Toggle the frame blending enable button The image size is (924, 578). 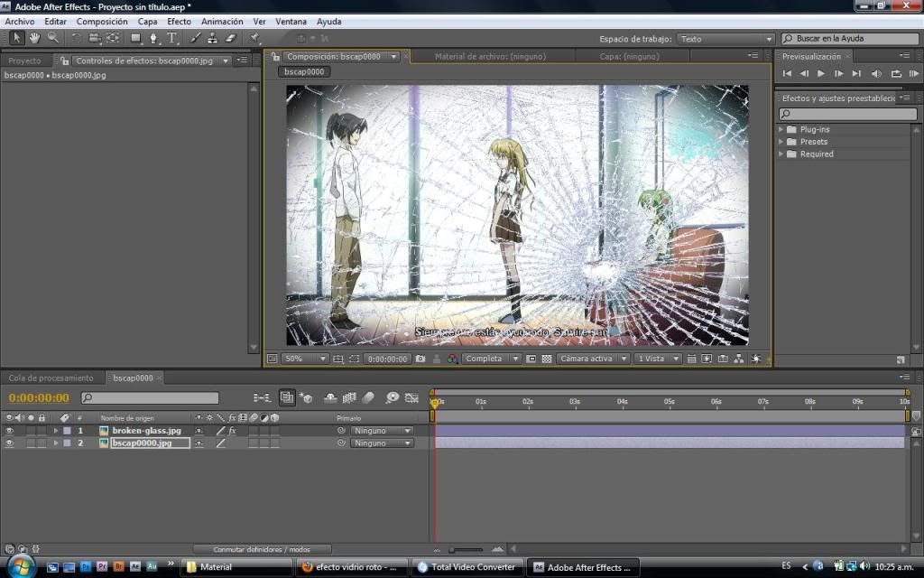349,398
